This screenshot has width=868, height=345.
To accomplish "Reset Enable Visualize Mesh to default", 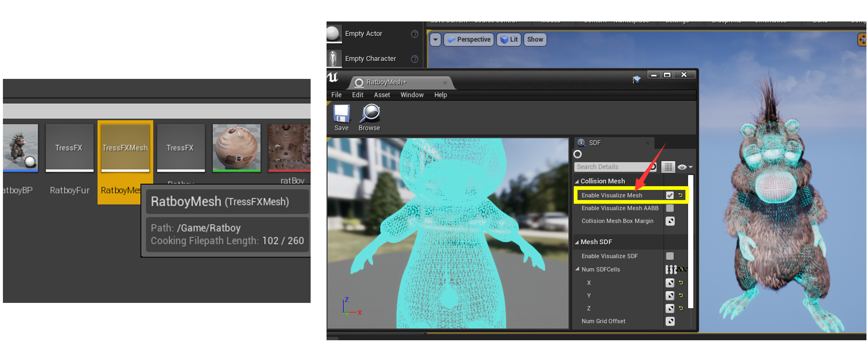I will 680,195.
